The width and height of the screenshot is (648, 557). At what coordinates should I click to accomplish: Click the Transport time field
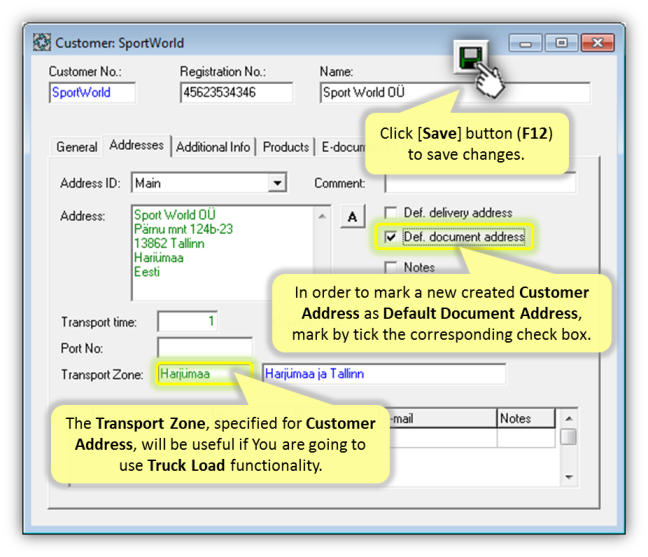tap(187, 321)
